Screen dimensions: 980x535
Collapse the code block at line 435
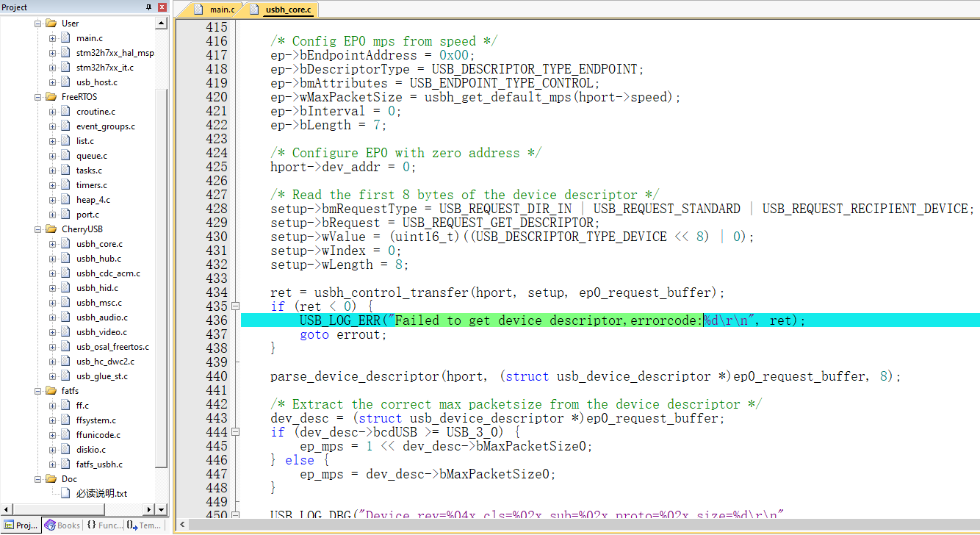coord(235,306)
